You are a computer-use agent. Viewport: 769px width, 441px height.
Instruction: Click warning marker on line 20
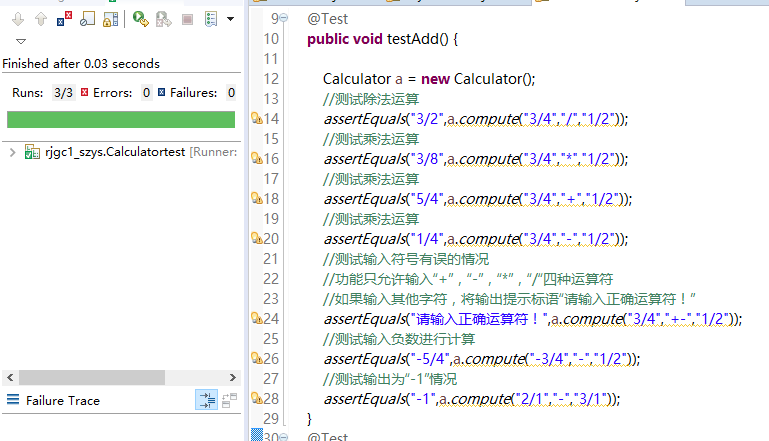[x=256, y=238]
